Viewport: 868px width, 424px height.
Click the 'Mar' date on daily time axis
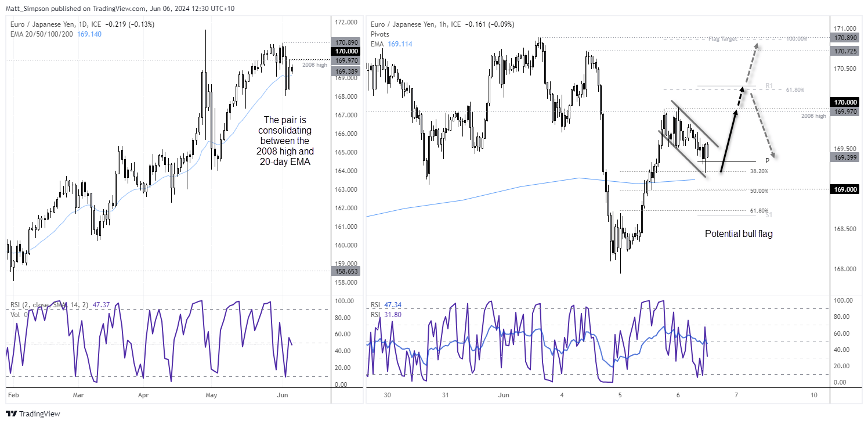pos(78,395)
